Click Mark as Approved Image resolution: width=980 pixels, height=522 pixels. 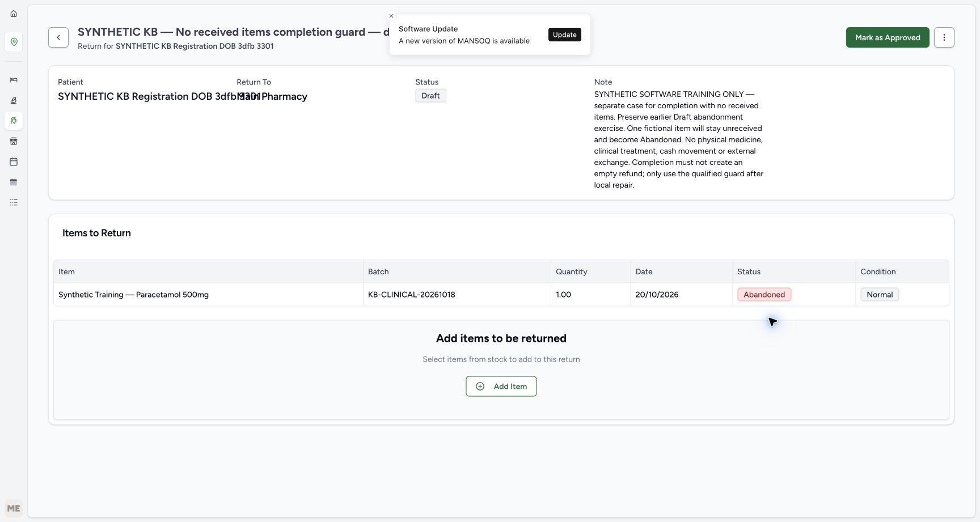click(x=888, y=37)
